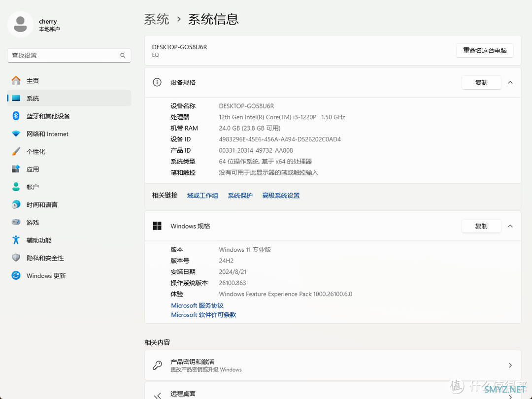Click the 系统类型 value 64 位操作系统
The image size is (532, 399).
pos(266,162)
